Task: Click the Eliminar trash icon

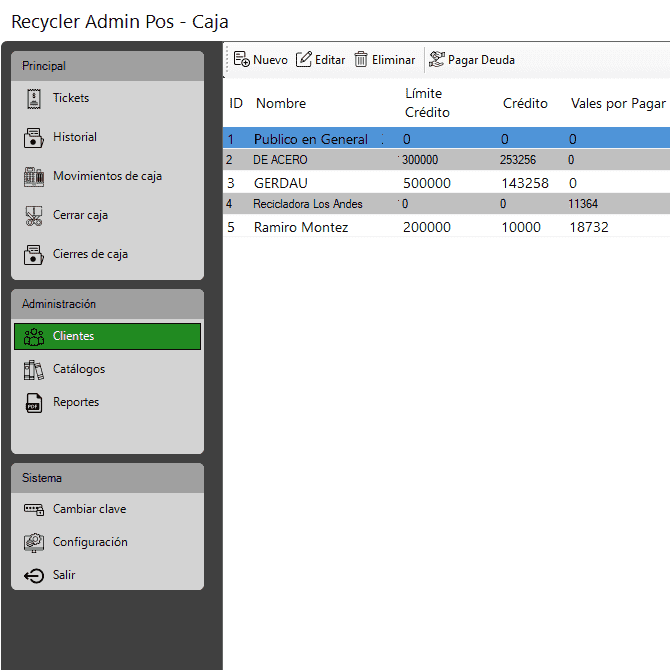Action: pyautogui.click(x=361, y=59)
